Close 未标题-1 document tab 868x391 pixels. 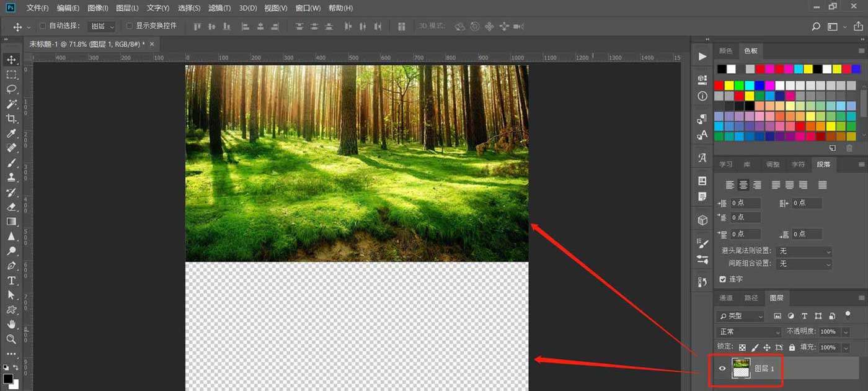tap(152, 44)
